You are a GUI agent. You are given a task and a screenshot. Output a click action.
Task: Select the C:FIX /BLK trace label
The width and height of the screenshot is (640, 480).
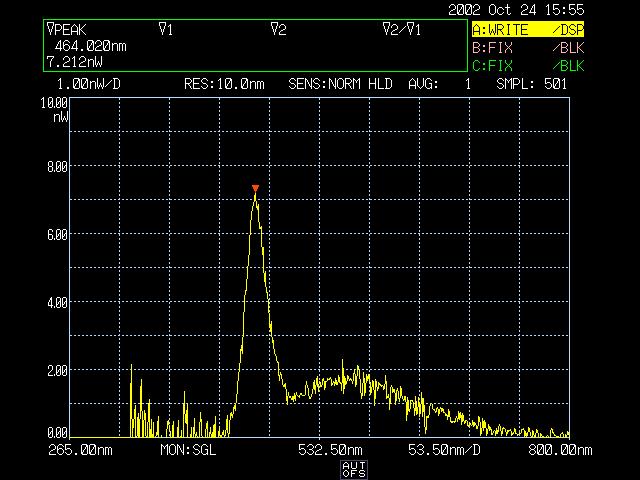[x=528, y=65]
